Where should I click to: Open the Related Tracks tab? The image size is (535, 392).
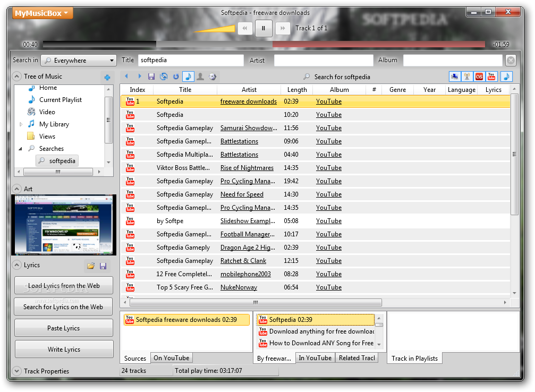coord(357,358)
